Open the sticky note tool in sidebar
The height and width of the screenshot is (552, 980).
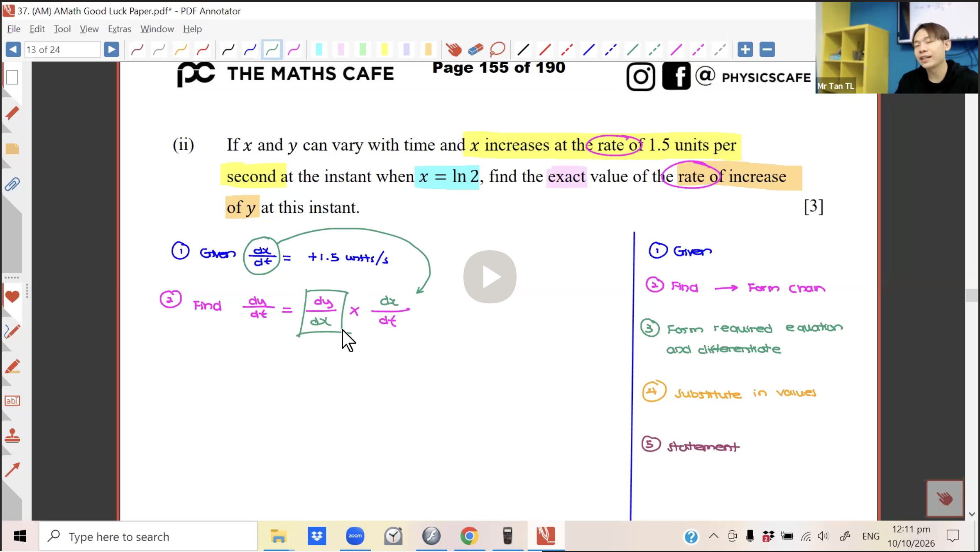[x=12, y=149]
